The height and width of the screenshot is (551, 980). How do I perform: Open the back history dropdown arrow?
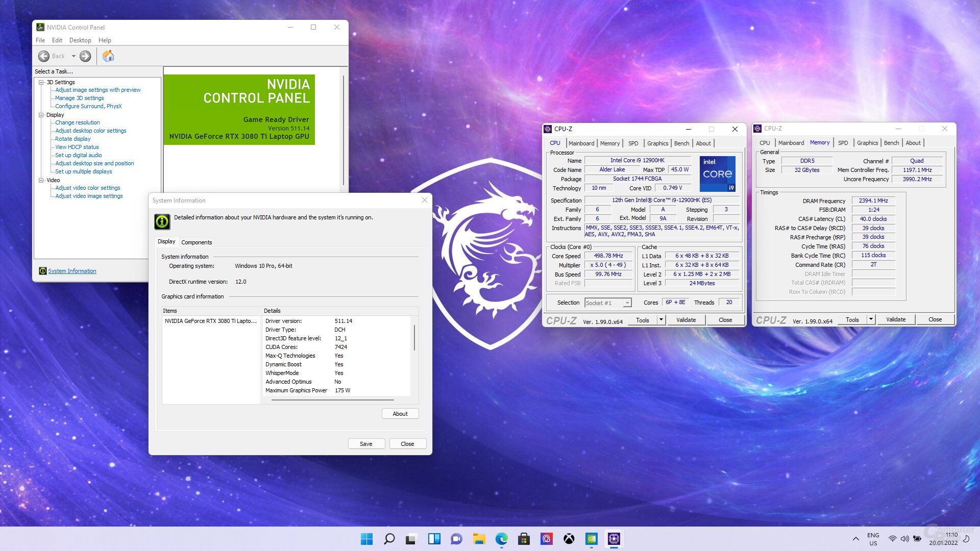(73, 56)
